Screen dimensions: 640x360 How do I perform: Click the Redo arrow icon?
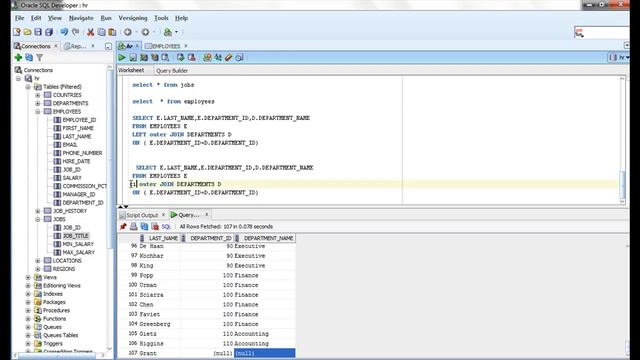(x=76, y=32)
